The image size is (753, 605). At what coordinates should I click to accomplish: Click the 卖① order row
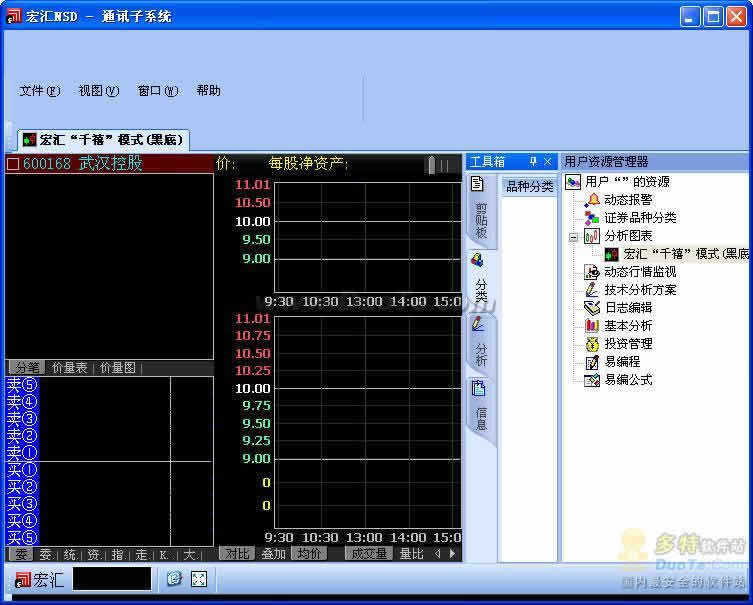[x=109, y=453]
